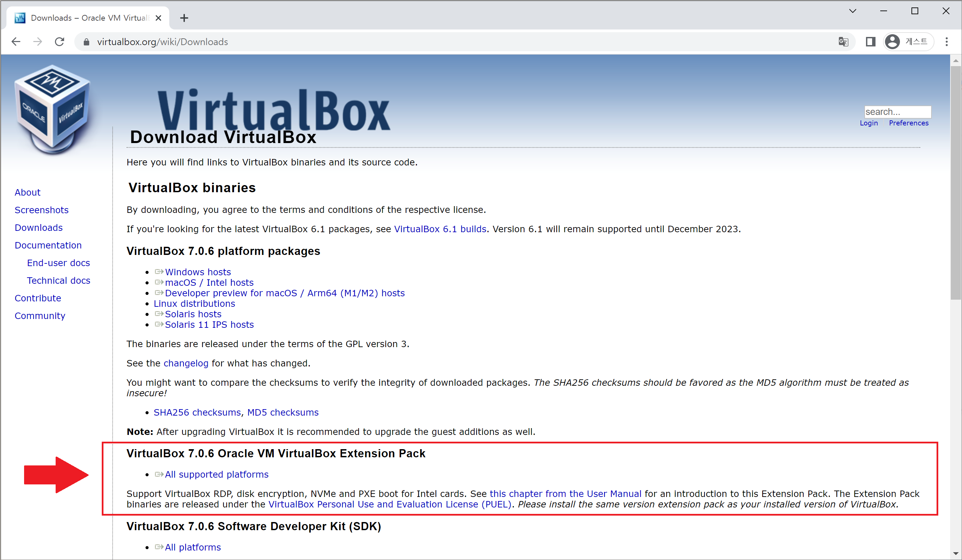The image size is (962, 560).
Task: Click the VirtualBox cube logo
Action: coord(53,109)
